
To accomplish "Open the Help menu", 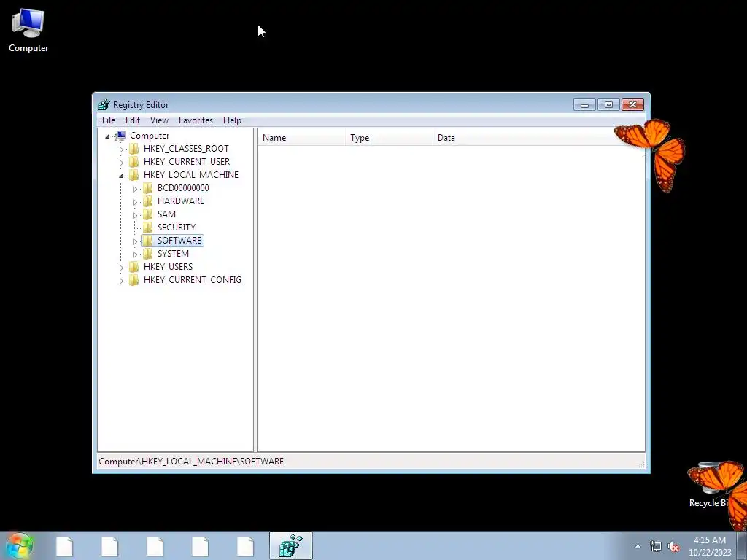I will click(232, 120).
